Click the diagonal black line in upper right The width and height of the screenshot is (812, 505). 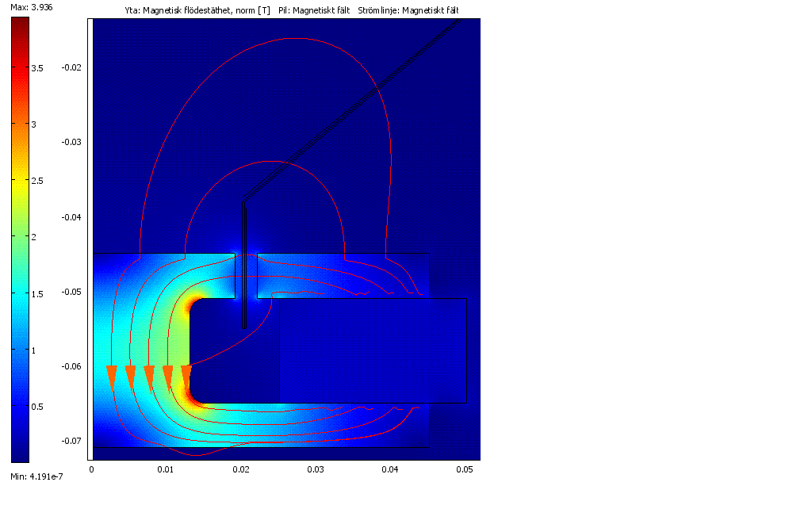pyautogui.click(x=357, y=103)
